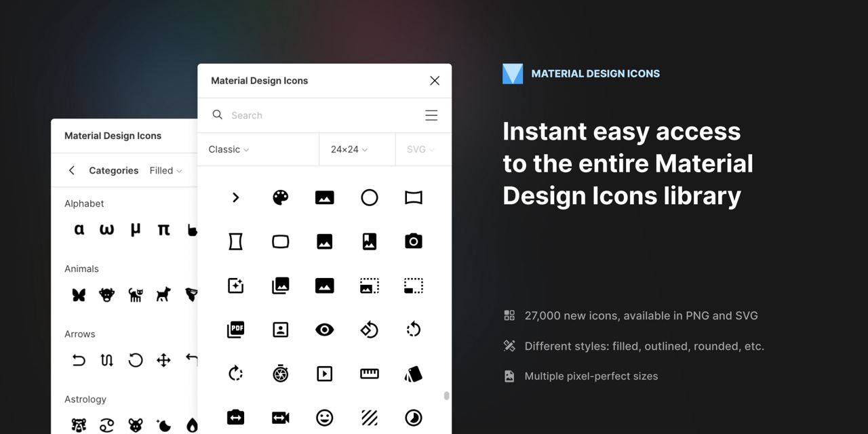Pick the eye icon in grid

[325, 330]
